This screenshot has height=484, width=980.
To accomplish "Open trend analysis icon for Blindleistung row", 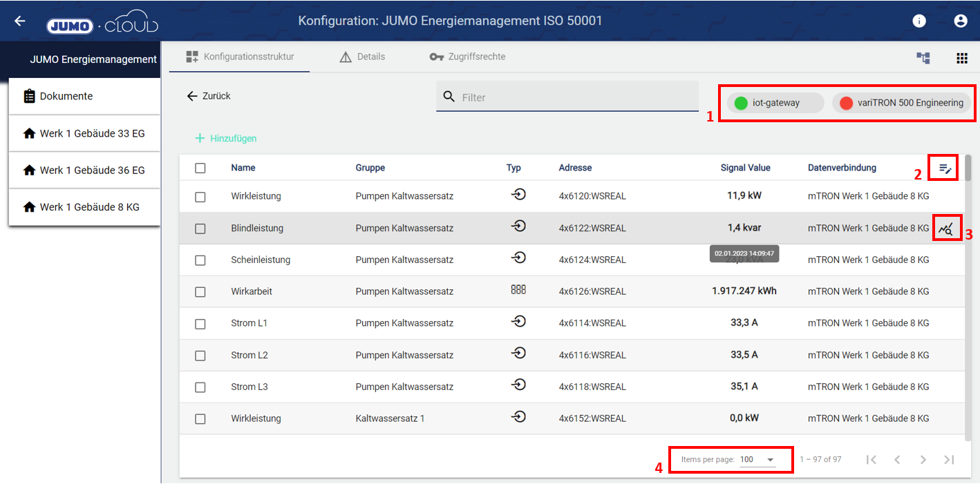I will 945,229.
